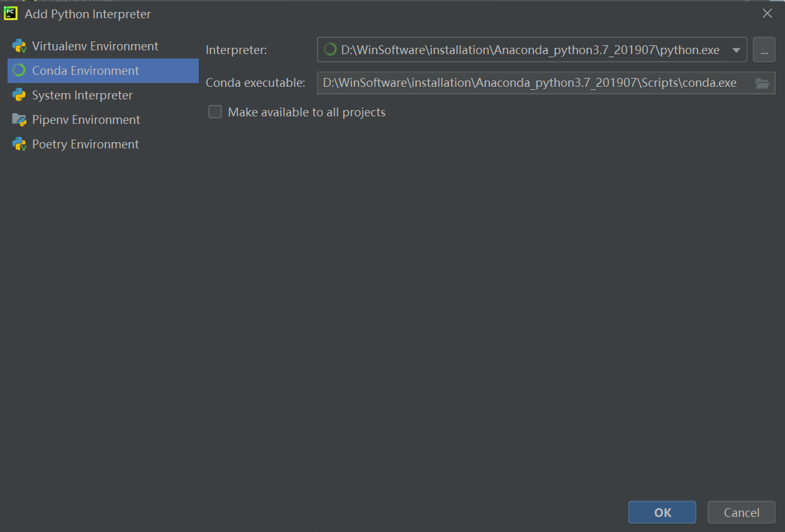Click the 'Add Python Interpreter' title text
This screenshot has height=532, width=785.
(88, 14)
